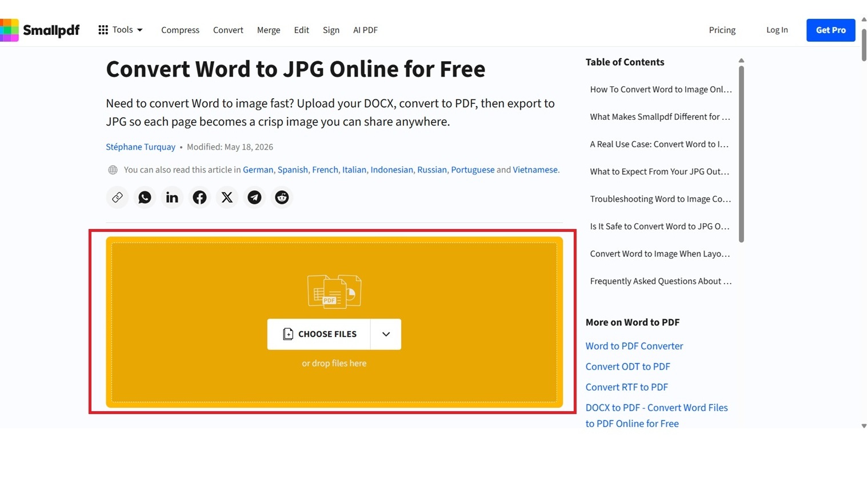The width and height of the screenshot is (868, 490).
Task: Open the Edit menu
Action: coord(302,30)
